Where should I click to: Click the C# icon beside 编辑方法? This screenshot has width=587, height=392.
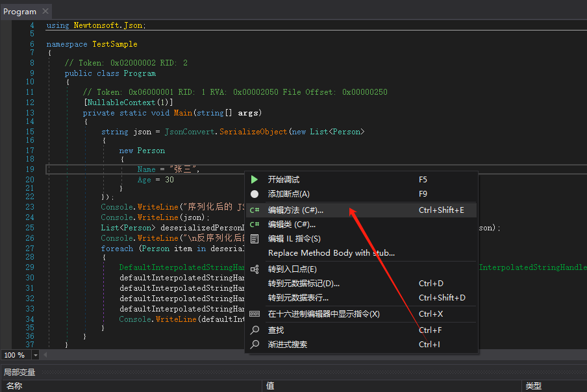coord(255,210)
